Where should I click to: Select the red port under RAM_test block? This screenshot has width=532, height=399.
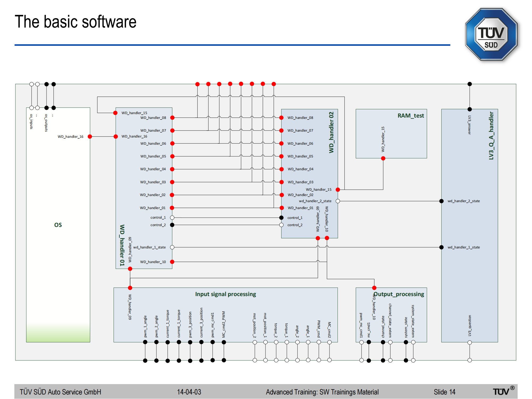coord(383,158)
